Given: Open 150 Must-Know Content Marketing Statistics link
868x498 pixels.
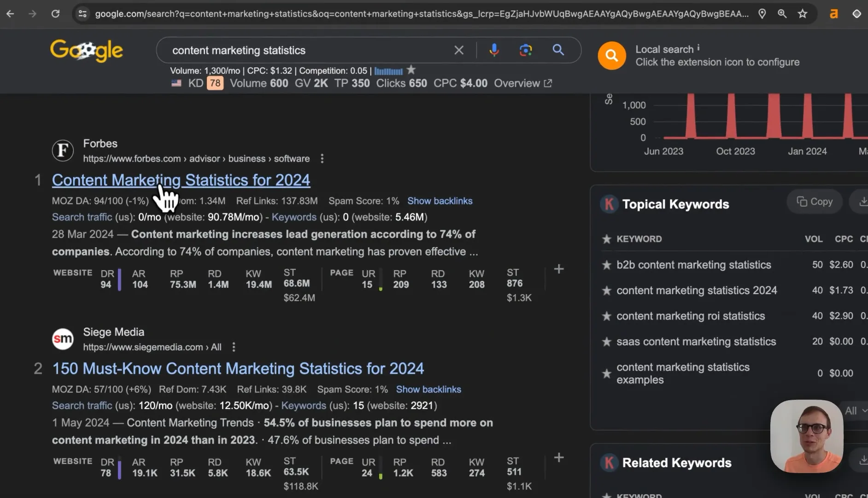Looking at the screenshot, I should pyautogui.click(x=238, y=368).
